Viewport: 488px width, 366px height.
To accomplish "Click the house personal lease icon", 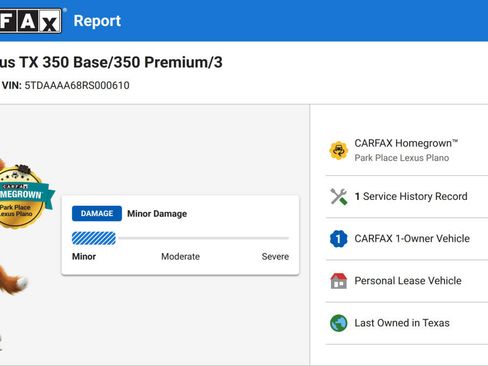I will (339, 281).
